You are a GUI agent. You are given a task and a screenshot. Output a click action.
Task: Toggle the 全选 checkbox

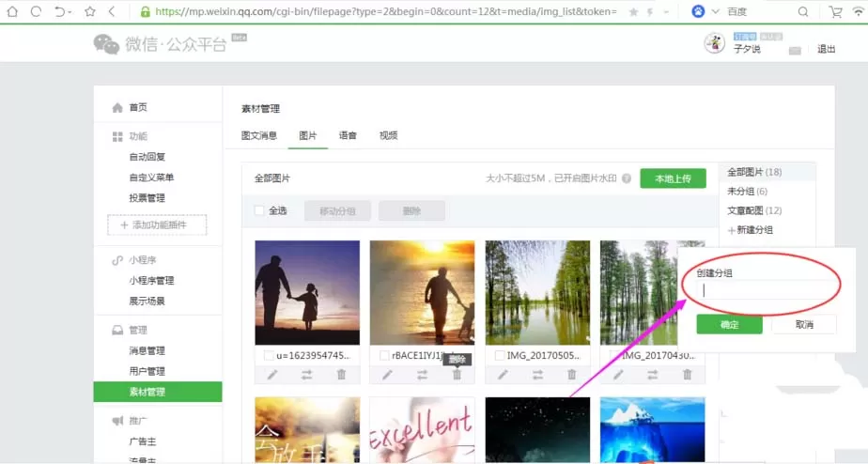pos(259,210)
